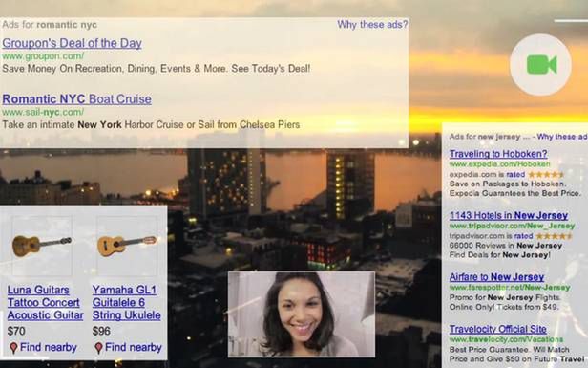The height and width of the screenshot is (368, 588).
Task: Click 'Take an intimate New York Harbor Cruise' text
Action: (151, 124)
